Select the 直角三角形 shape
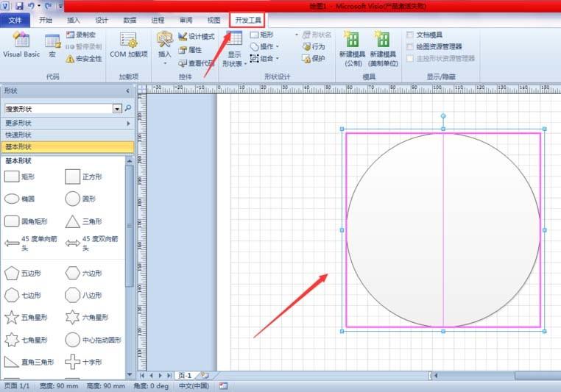561x392 pixels. tap(29, 362)
